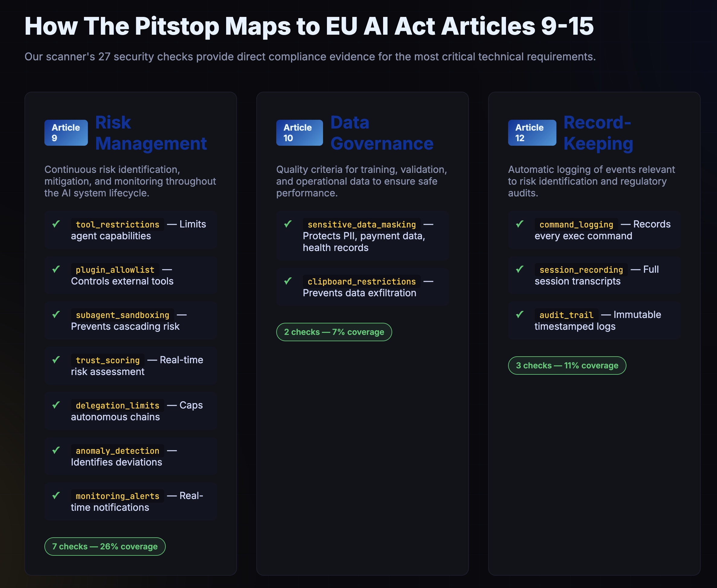Click the Article 9 badge
This screenshot has height=588, width=717.
tap(66, 133)
